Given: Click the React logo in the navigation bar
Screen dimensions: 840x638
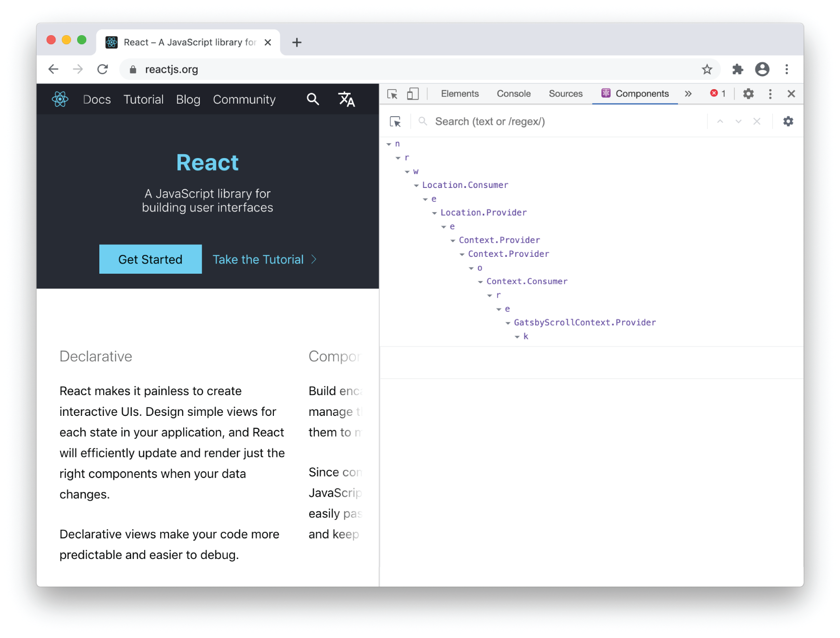Looking at the screenshot, I should coord(60,99).
